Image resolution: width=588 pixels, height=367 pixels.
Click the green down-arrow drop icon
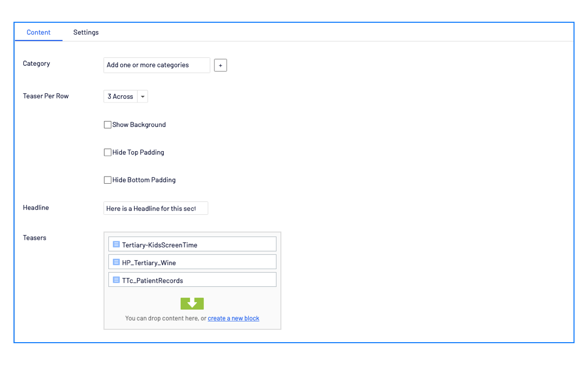pyautogui.click(x=192, y=304)
